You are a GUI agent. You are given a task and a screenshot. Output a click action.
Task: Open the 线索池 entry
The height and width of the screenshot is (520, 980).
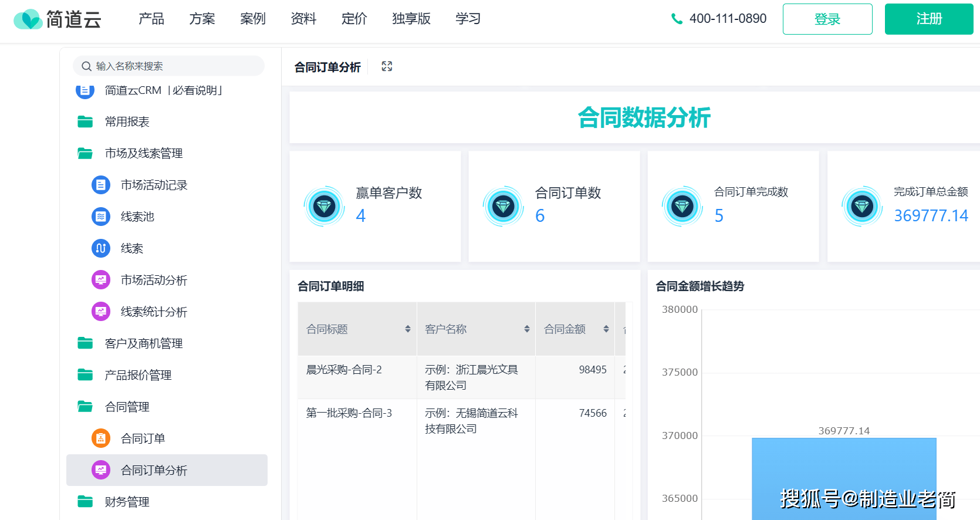tap(137, 217)
